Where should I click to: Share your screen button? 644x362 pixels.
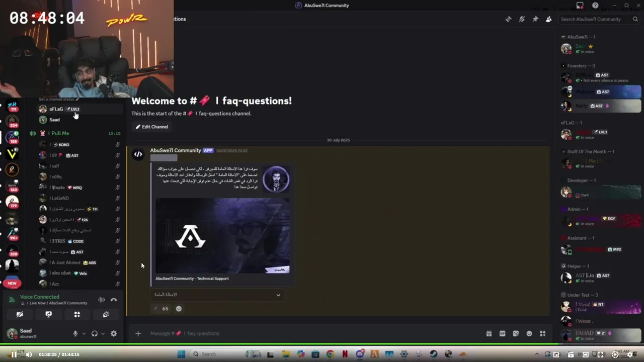pyautogui.click(x=48, y=314)
